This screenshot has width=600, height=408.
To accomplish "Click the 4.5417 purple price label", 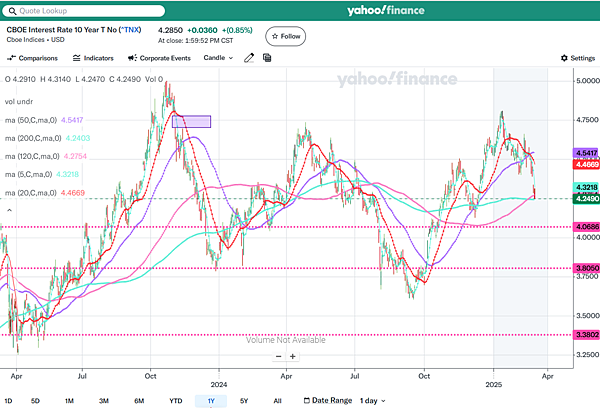I will click(586, 153).
